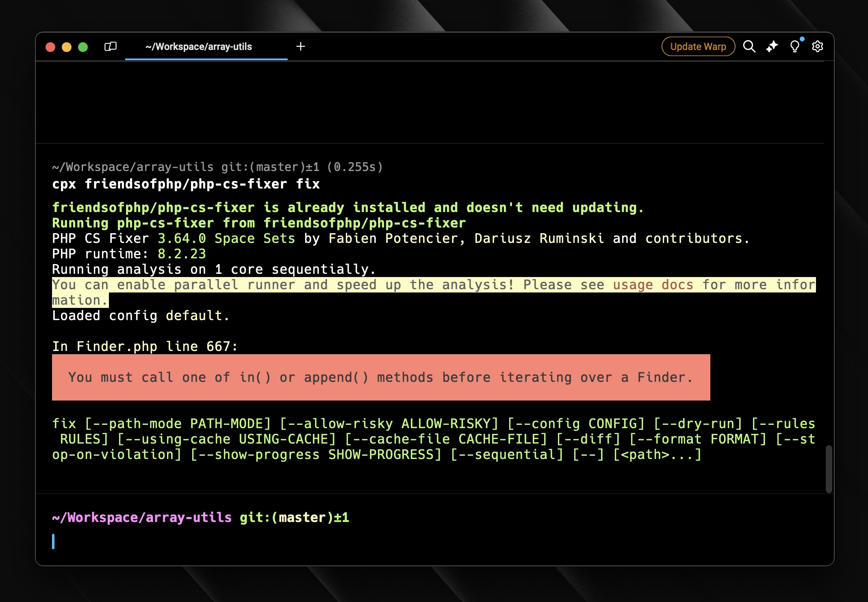Click the Update Warp button

[698, 47]
